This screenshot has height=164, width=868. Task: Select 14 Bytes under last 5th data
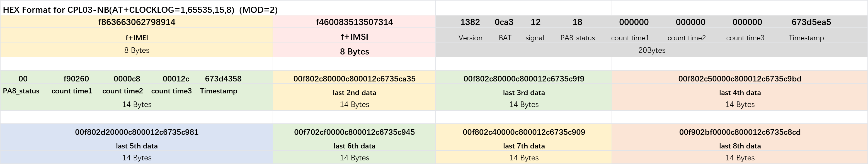[137, 158]
